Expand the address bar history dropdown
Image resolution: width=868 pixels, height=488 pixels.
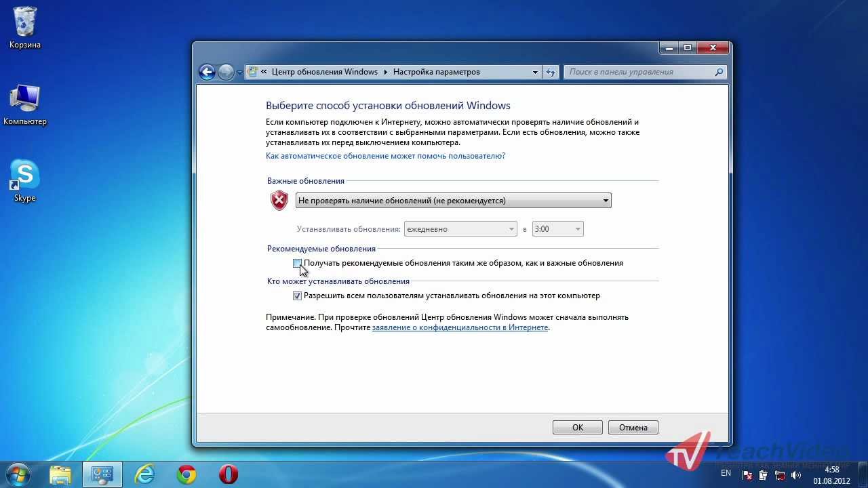(535, 72)
